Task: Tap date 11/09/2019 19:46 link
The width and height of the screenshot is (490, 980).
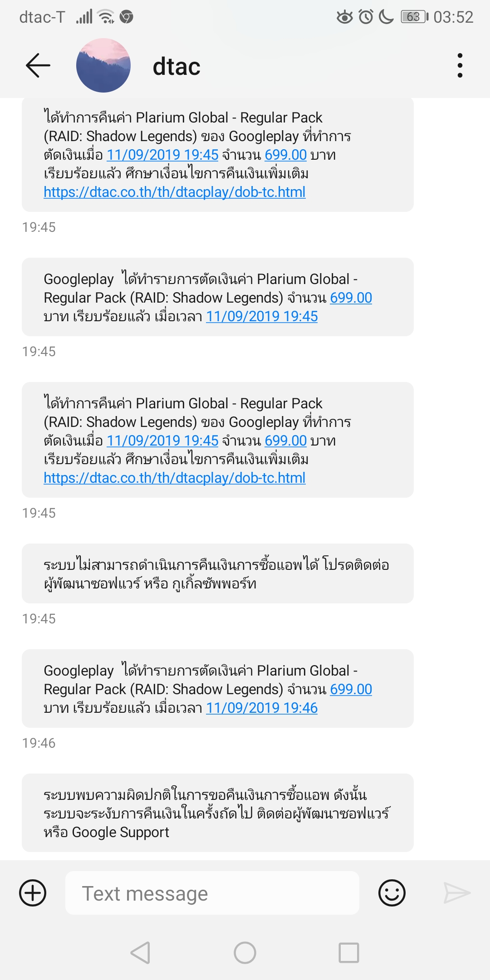Action: (262, 708)
